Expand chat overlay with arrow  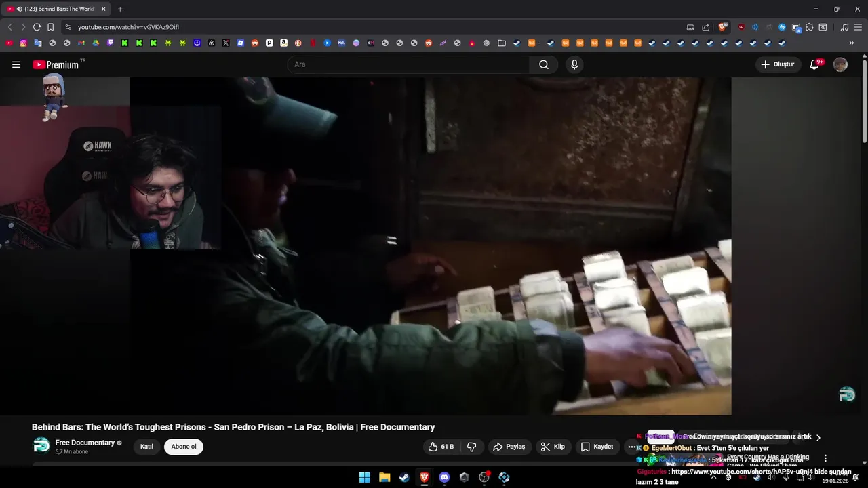[x=818, y=437]
